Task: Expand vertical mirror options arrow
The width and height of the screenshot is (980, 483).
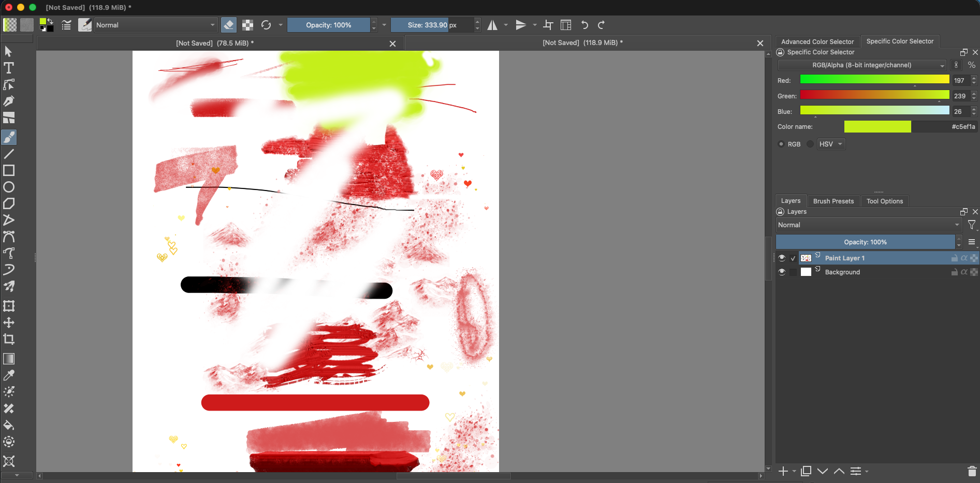Action: pos(535,25)
